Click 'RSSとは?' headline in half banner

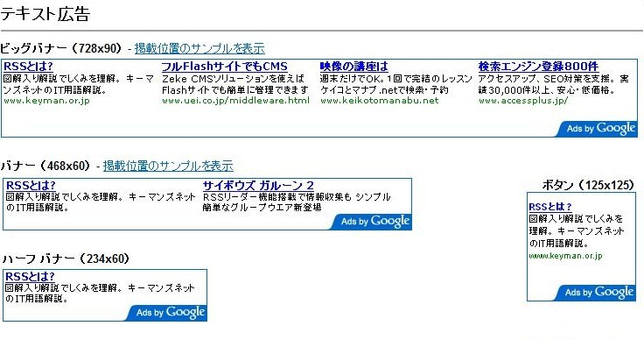pyautogui.click(x=30, y=276)
